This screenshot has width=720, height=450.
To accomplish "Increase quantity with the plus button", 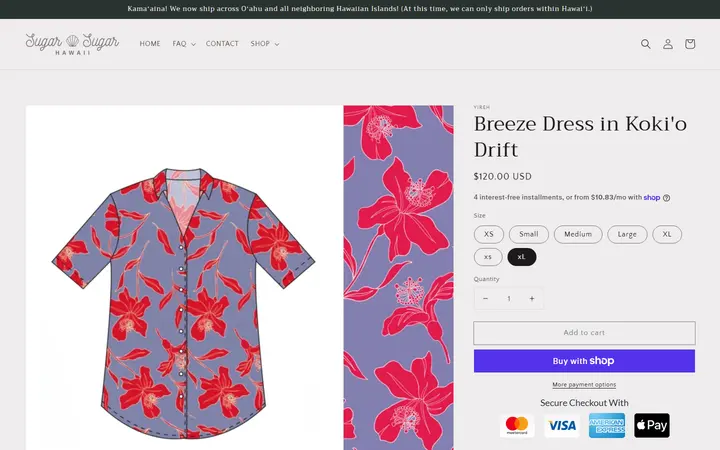I will 532,298.
